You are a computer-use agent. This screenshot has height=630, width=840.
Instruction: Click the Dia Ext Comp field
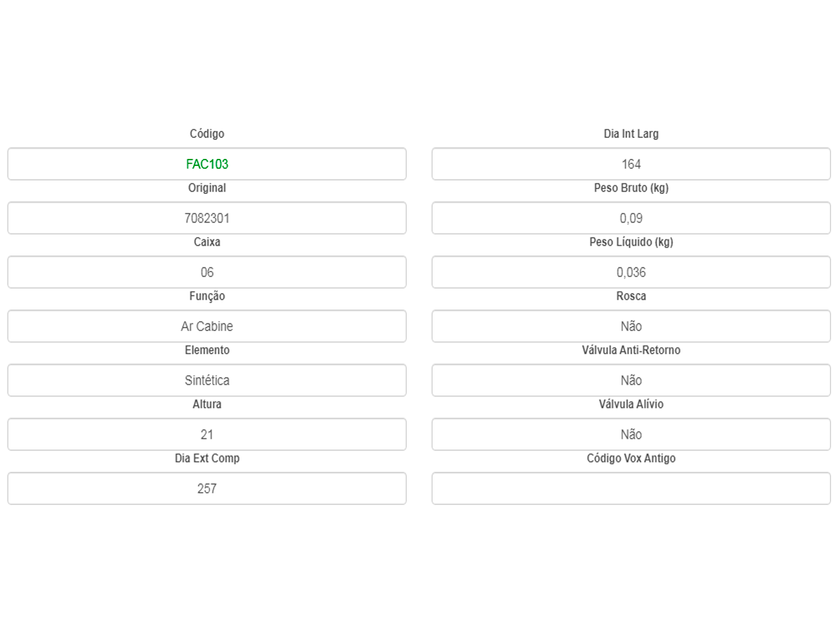[x=206, y=489]
